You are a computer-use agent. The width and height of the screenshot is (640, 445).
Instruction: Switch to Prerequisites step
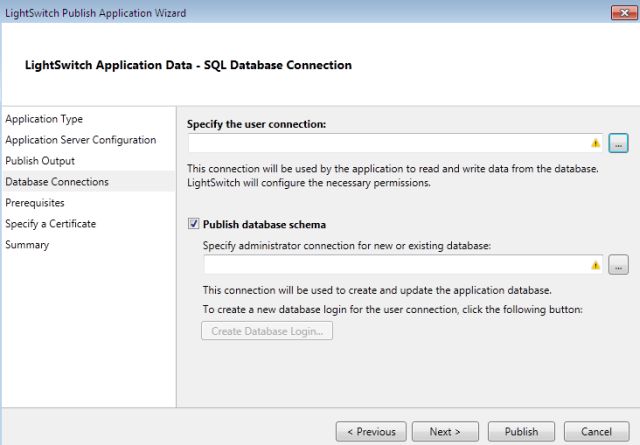pos(35,202)
